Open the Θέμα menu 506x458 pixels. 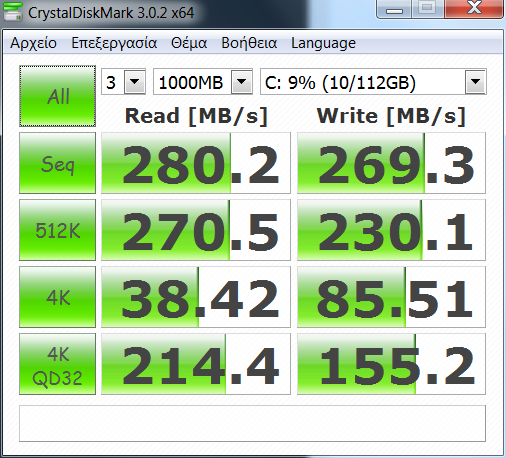(x=189, y=43)
